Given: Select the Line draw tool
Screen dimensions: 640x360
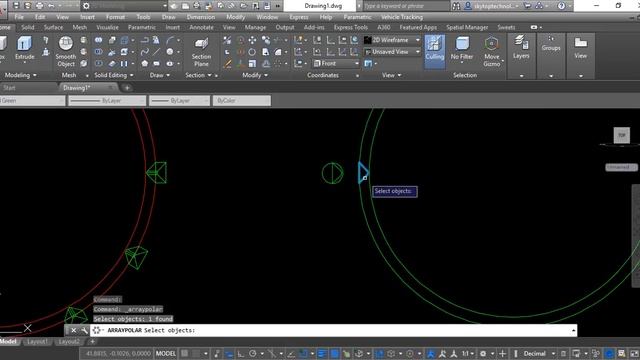Looking at the screenshot, I should pos(157,52).
